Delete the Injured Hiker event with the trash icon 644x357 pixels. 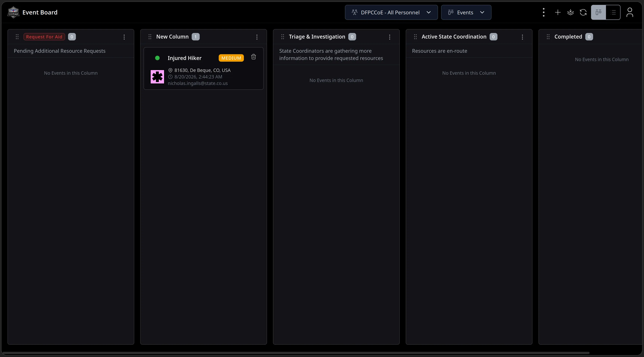pyautogui.click(x=254, y=57)
